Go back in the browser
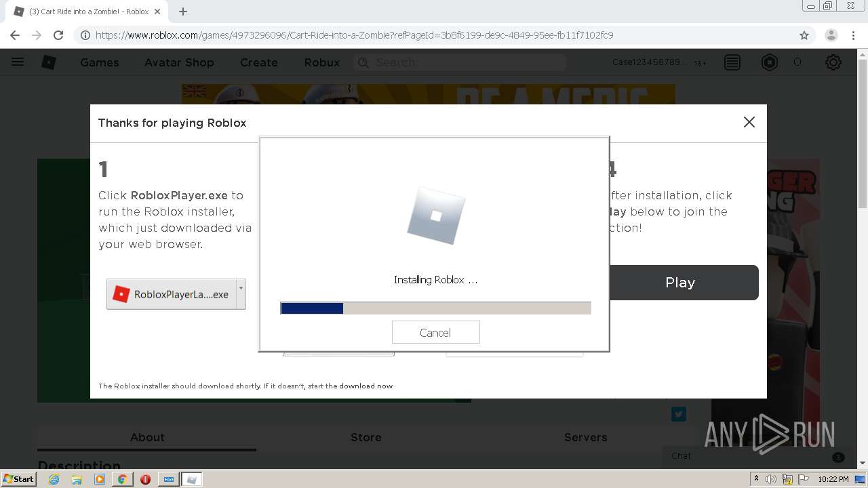The width and height of the screenshot is (868, 488). click(x=15, y=35)
